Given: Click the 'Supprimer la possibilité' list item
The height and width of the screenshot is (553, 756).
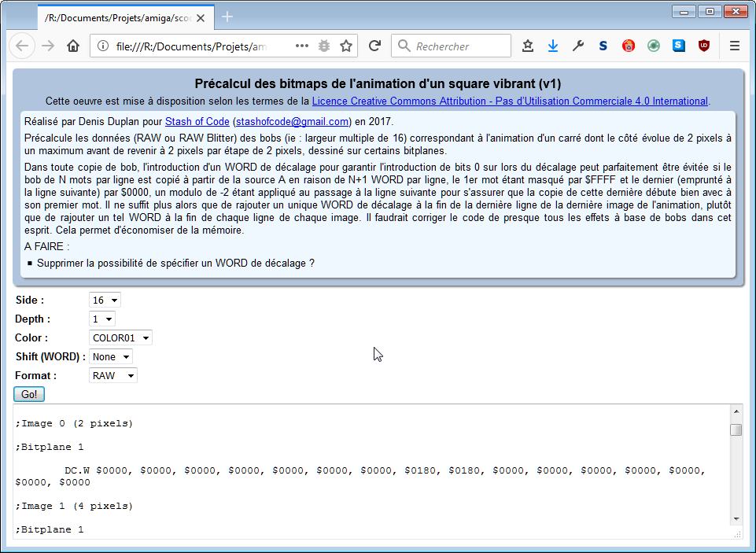Looking at the screenshot, I should pos(175,264).
